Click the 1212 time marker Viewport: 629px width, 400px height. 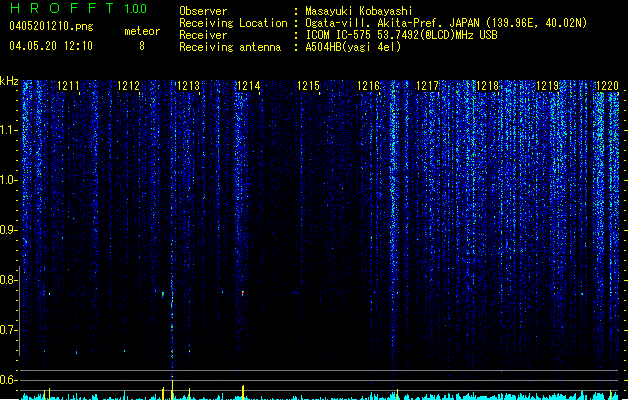128,86
